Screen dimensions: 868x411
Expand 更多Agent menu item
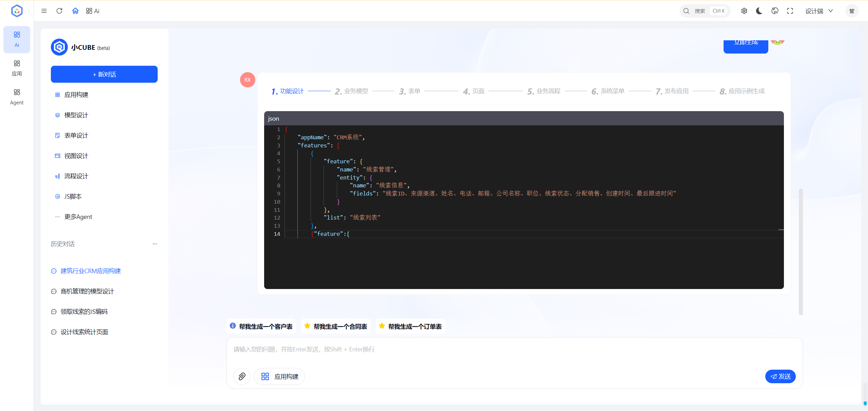78,217
